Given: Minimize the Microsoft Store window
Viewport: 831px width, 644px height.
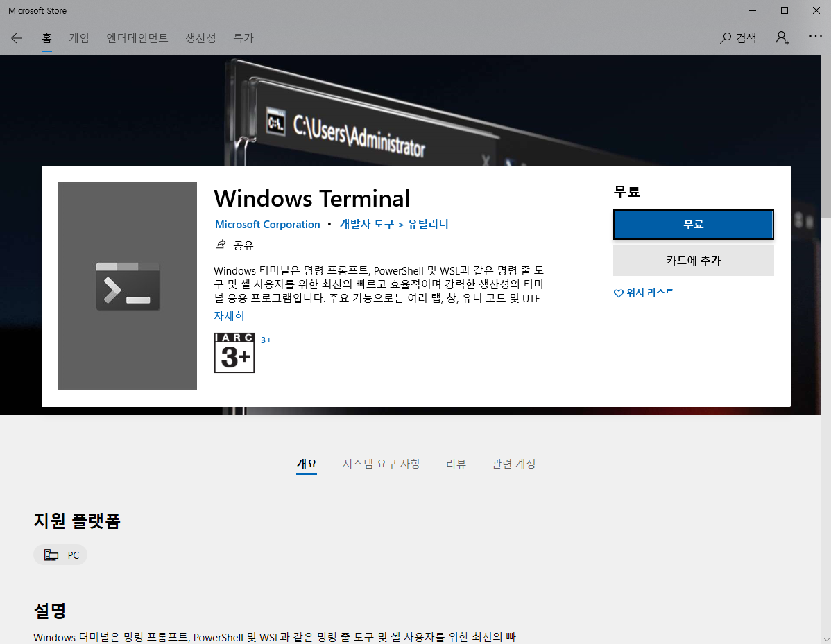Looking at the screenshot, I should (x=753, y=10).
